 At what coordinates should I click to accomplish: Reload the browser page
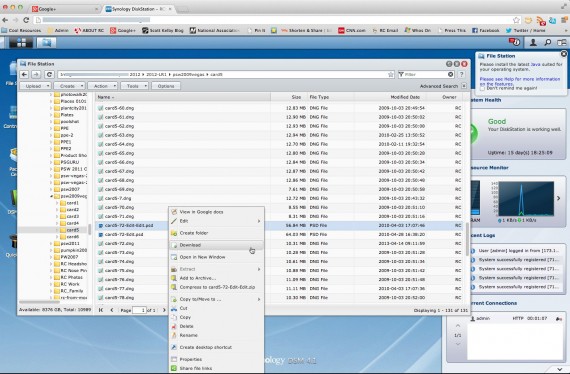point(26,20)
